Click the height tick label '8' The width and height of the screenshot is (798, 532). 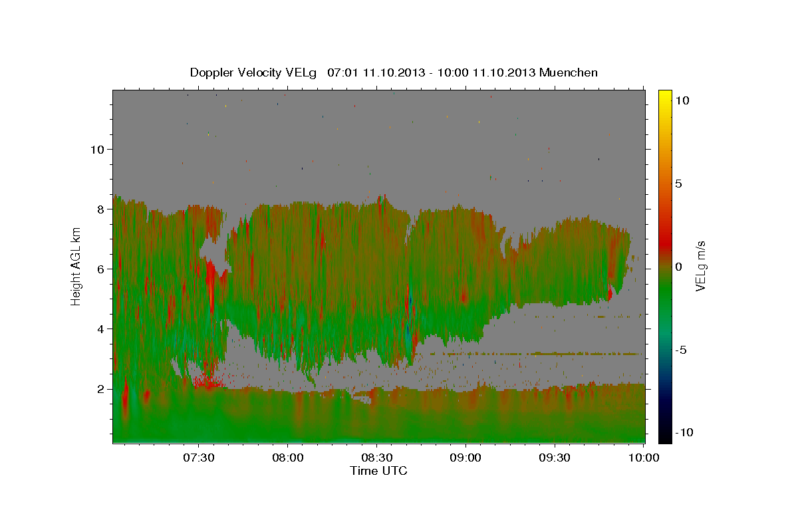coord(102,209)
